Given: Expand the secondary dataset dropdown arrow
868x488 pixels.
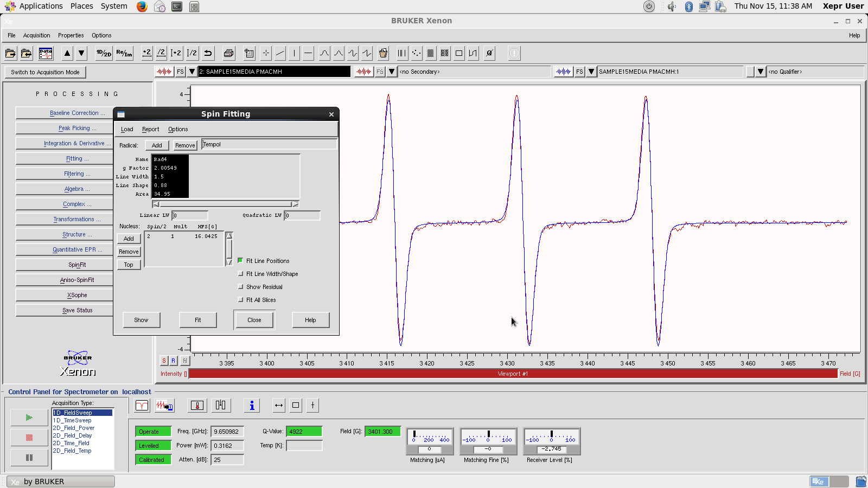Looking at the screenshot, I should pos(392,72).
